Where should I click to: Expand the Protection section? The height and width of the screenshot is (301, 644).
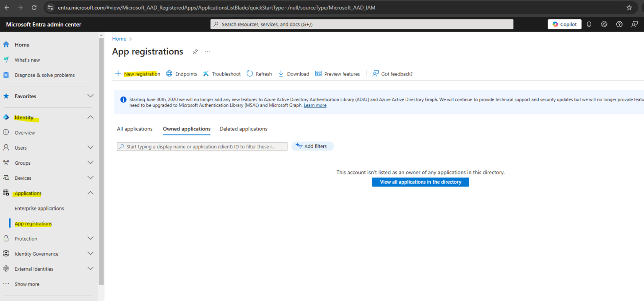pos(90,238)
